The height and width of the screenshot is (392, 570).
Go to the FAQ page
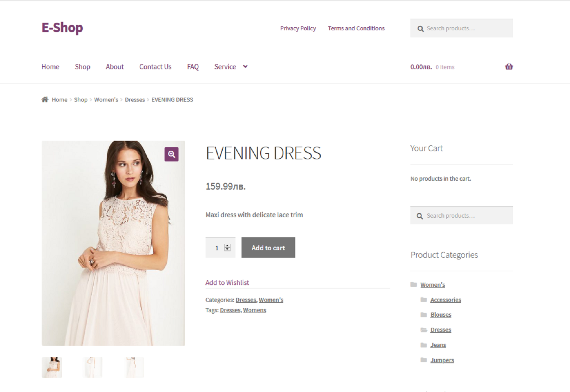(193, 67)
